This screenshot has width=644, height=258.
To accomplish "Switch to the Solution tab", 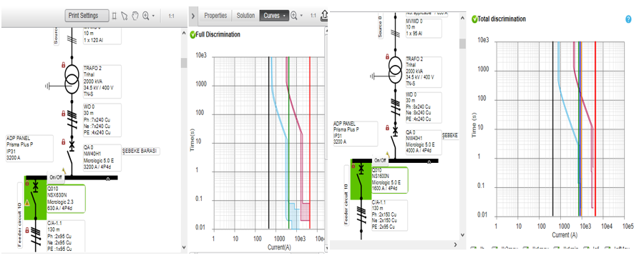I will (245, 16).
